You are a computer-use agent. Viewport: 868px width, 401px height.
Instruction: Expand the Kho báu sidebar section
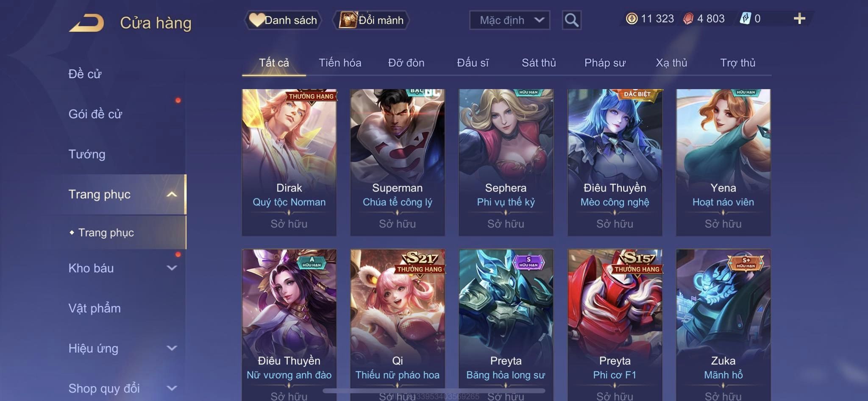[x=172, y=268]
